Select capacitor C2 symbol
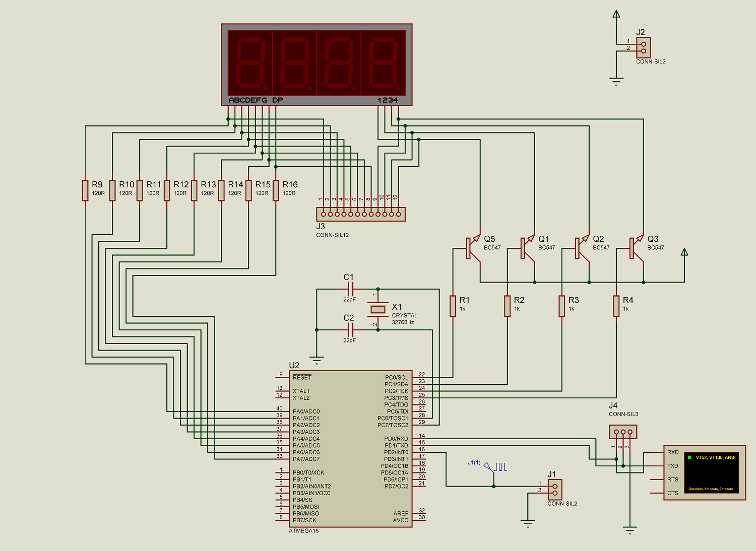The height and width of the screenshot is (551, 756). [351, 330]
